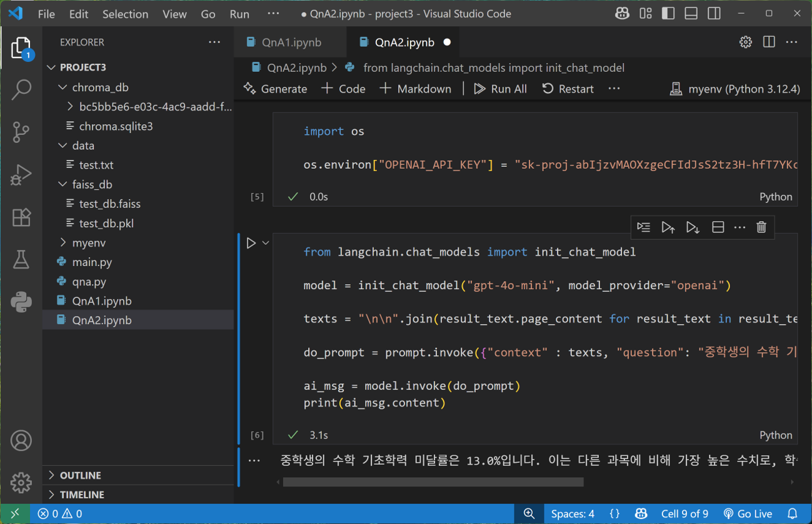The image size is (812, 524).
Task: Open the Selection menu
Action: 126,14
